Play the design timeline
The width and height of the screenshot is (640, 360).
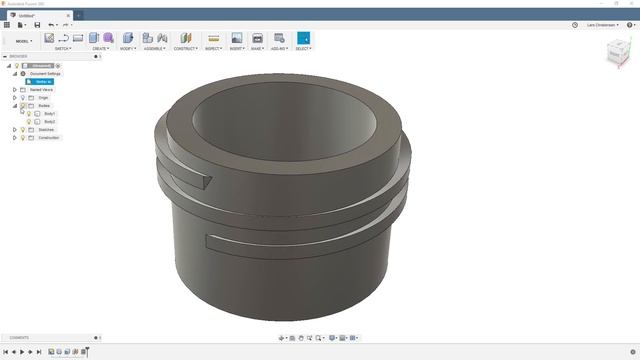[x=22, y=351]
